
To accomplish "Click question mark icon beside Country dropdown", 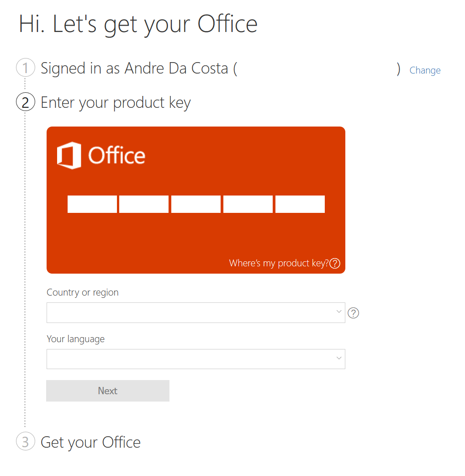I will tap(353, 313).
